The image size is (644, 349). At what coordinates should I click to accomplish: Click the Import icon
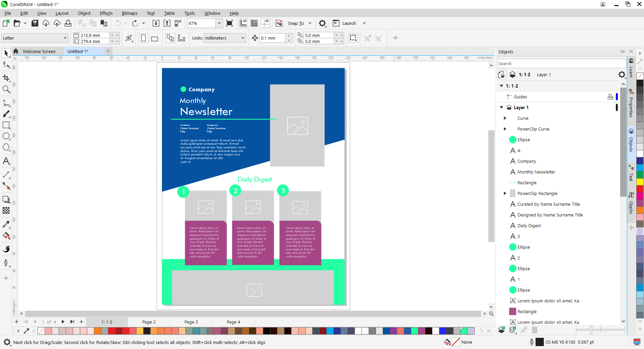pyautogui.click(x=156, y=23)
